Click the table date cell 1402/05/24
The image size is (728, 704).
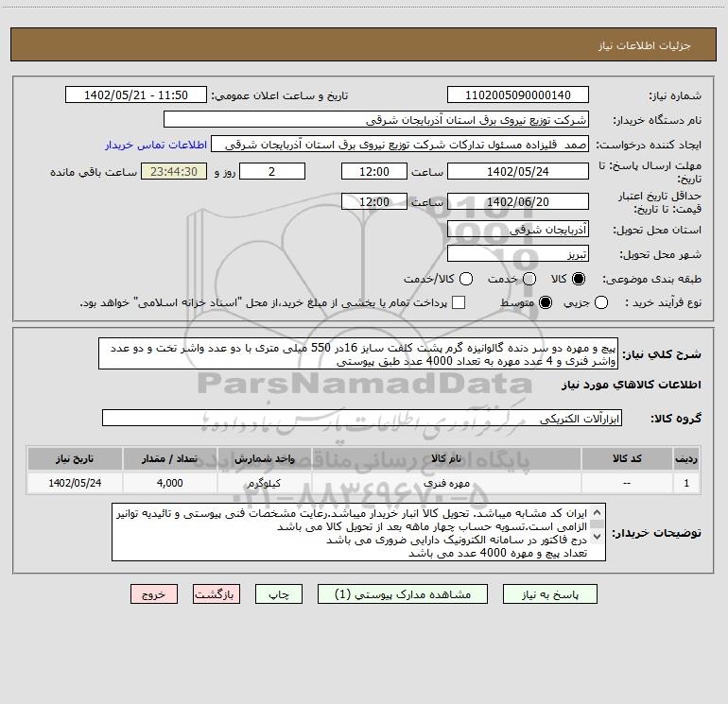click(75, 483)
